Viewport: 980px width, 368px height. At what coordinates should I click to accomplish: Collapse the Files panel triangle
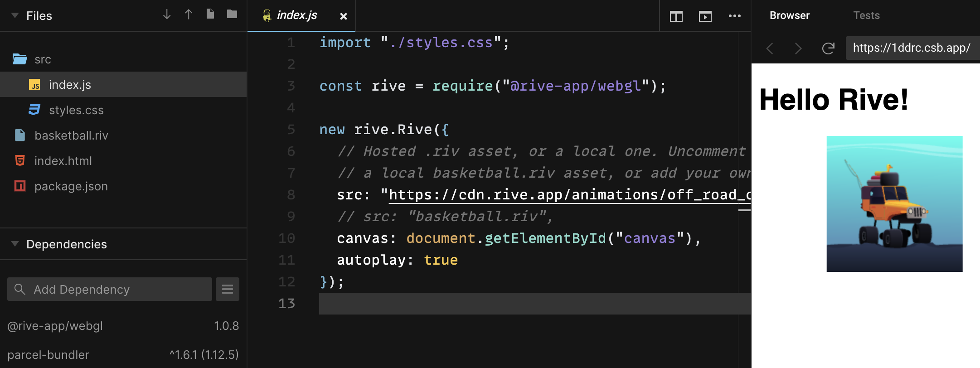pos(15,15)
